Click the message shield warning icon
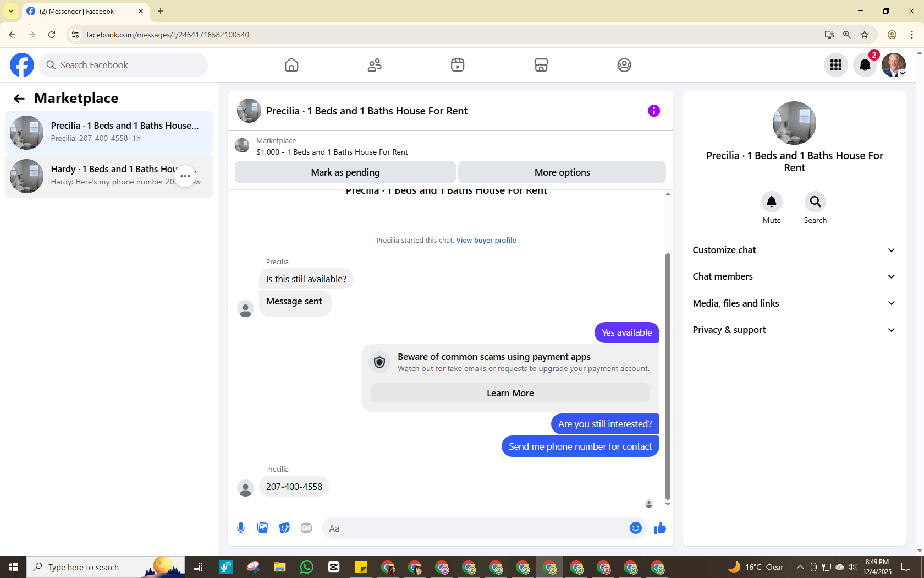The width and height of the screenshot is (924, 578). tap(380, 362)
